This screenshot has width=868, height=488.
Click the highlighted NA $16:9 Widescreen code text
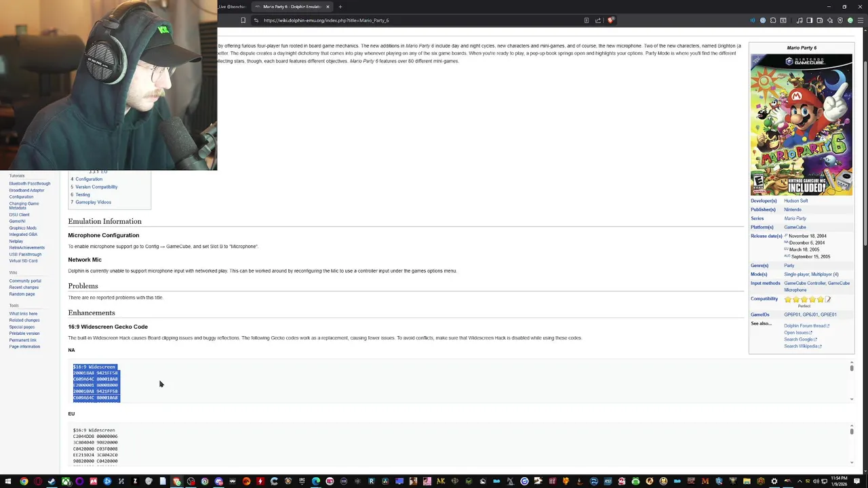[x=96, y=382]
